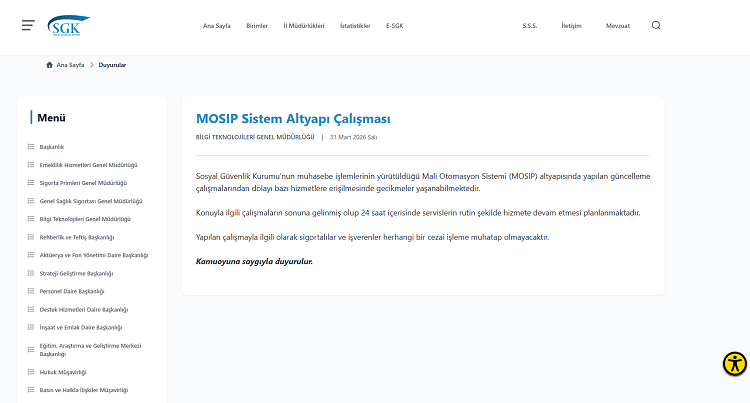750x403 pixels.
Task: Click list icon beside Hukuk Müşavirliği
Action: click(30, 371)
